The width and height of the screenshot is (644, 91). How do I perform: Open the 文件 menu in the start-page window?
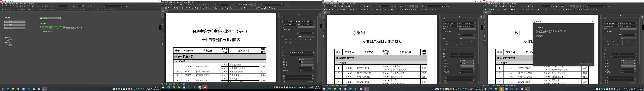[2, 4]
